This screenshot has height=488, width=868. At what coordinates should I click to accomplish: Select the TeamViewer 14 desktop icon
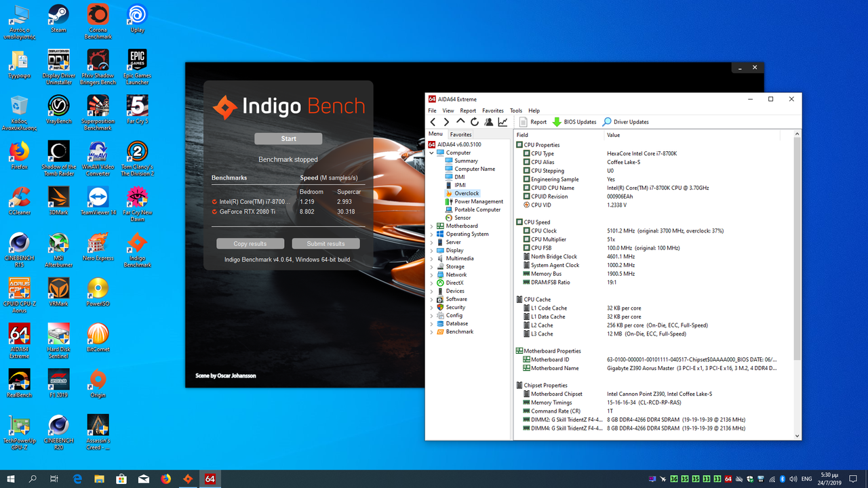(x=98, y=201)
